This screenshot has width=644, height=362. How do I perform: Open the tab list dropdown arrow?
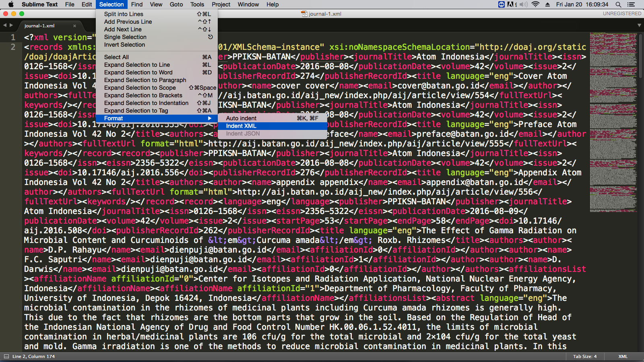pos(639,25)
